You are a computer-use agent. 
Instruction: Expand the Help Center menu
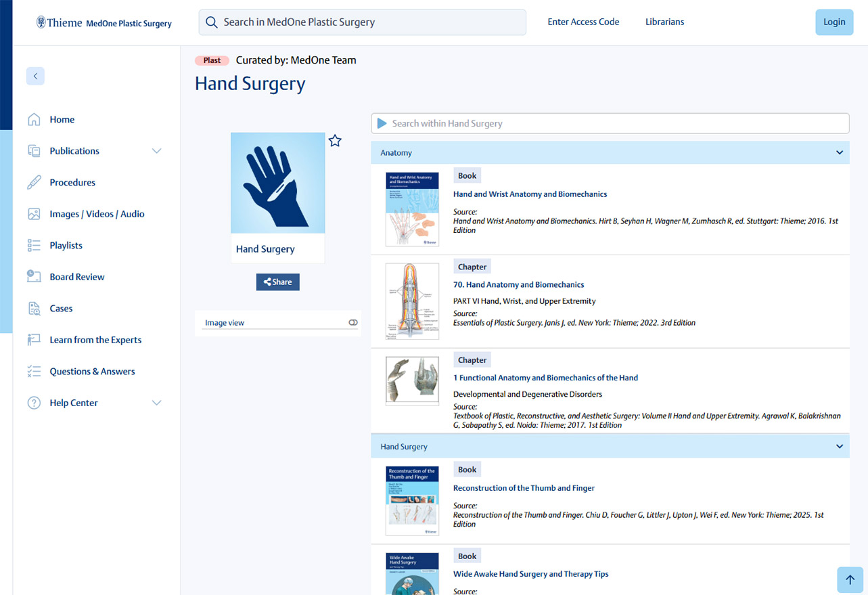156,402
